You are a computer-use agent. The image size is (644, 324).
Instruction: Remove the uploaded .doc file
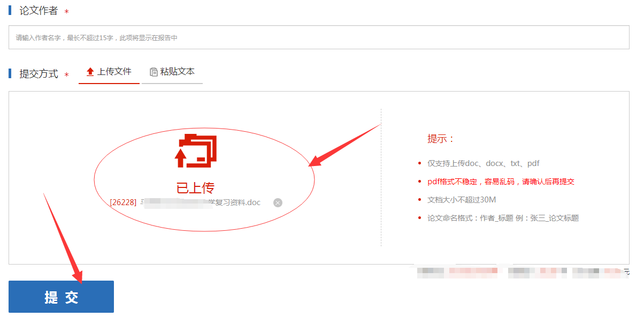click(278, 202)
